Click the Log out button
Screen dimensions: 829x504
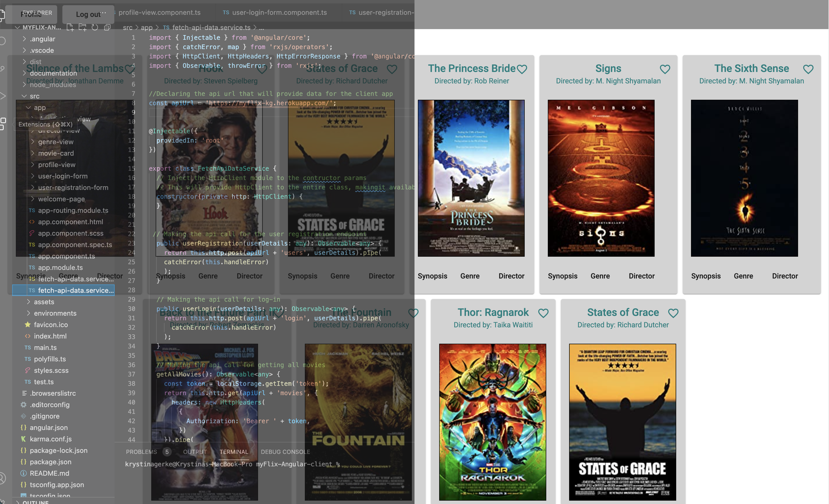coord(88,14)
